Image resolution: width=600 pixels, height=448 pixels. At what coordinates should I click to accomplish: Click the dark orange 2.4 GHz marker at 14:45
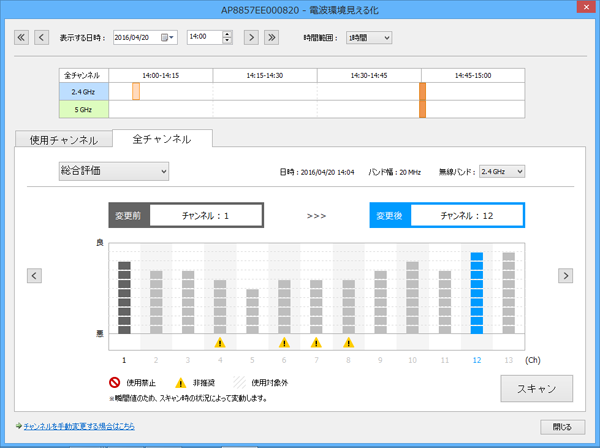click(422, 91)
